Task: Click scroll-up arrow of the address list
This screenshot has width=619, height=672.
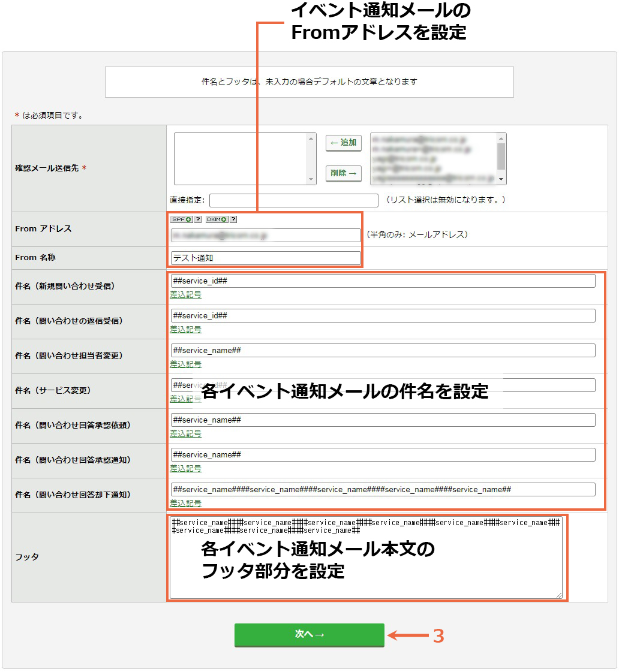Action: pyautogui.click(x=501, y=138)
